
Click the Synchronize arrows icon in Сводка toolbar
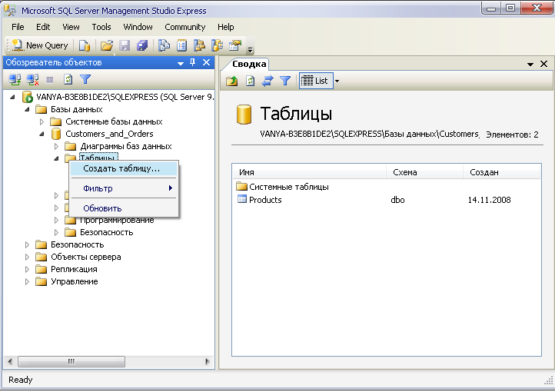[268, 81]
